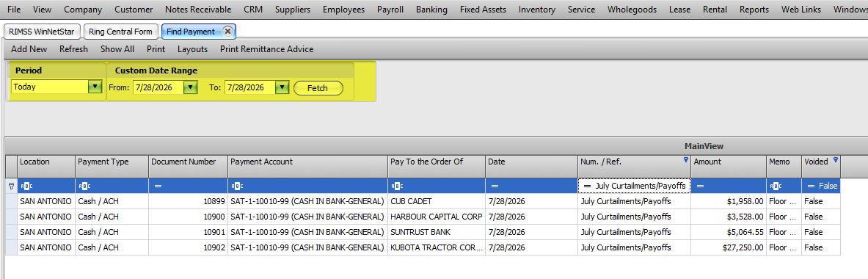Screen dimensions: 868x279
Task: Open the Banking menu
Action: point(431,10)
